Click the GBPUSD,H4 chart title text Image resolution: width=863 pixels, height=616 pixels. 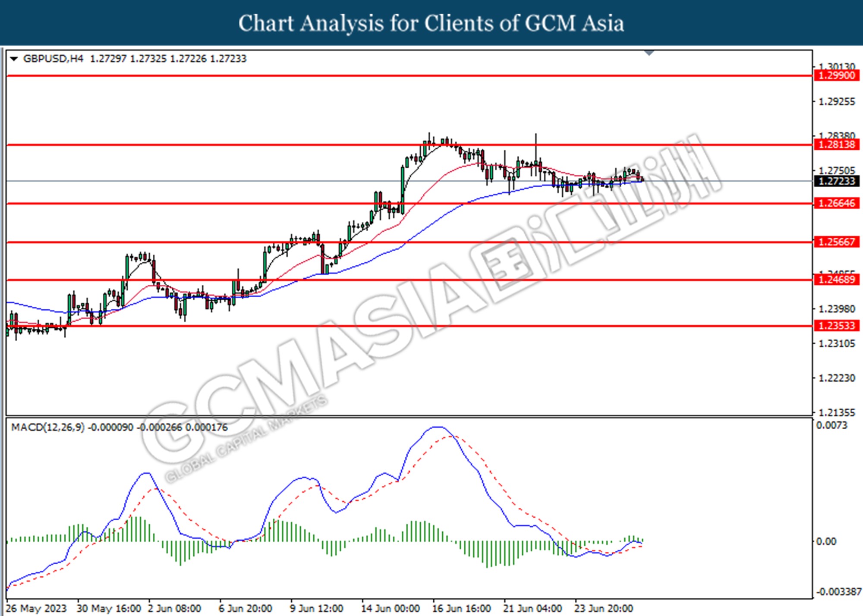[x=53, y=59]
